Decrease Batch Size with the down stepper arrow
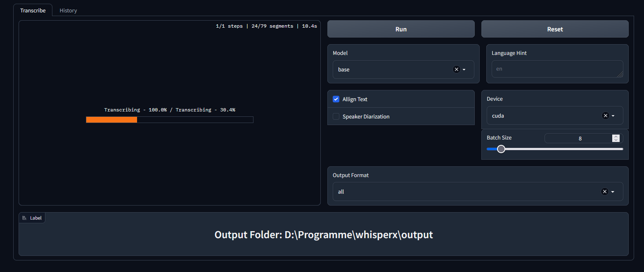Screen dimensions: 644x272 coord(616,140)
